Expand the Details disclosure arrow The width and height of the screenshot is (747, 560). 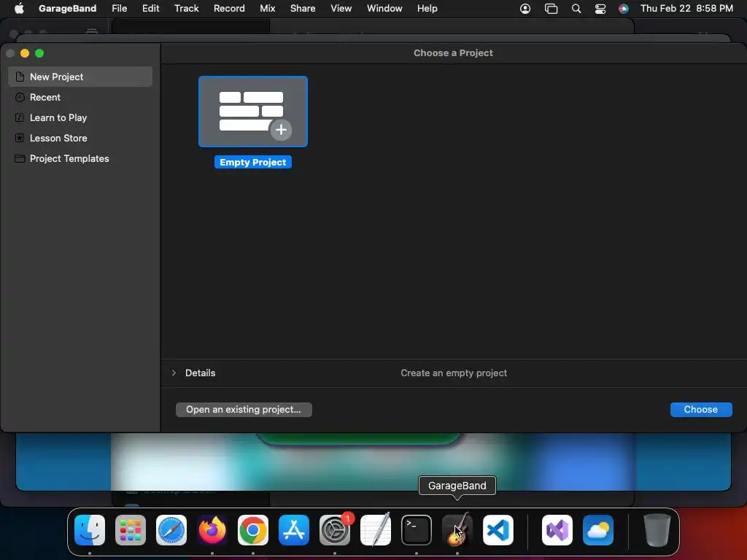click(174, 373)
